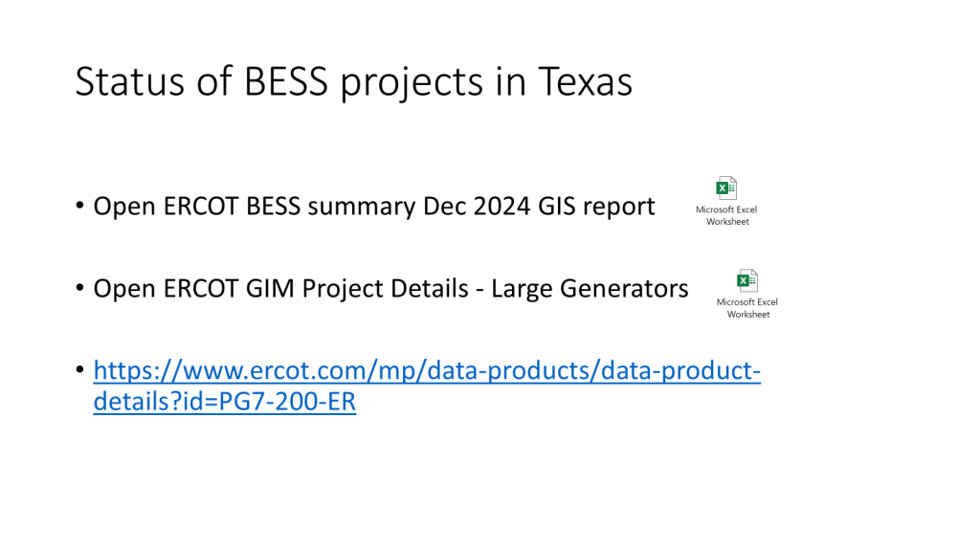Click the bullet point before the GIM Project line
Screen dimensions: 980x551
pyautogui.click(x=80, y=289)
